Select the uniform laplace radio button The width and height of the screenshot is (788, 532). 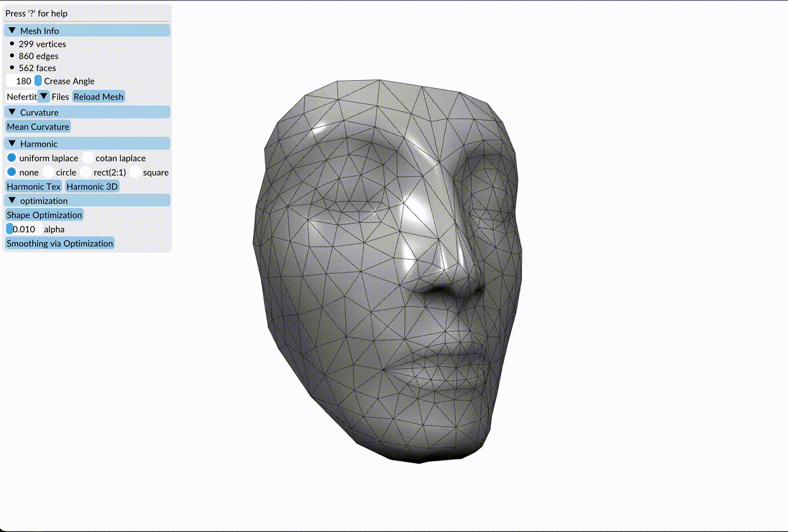click(12, 158)
